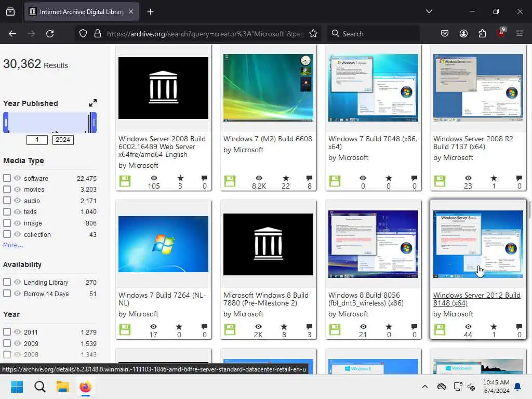Show hidden system tray icons
Screen dimensions: 532x399
[x=425, y=387]
